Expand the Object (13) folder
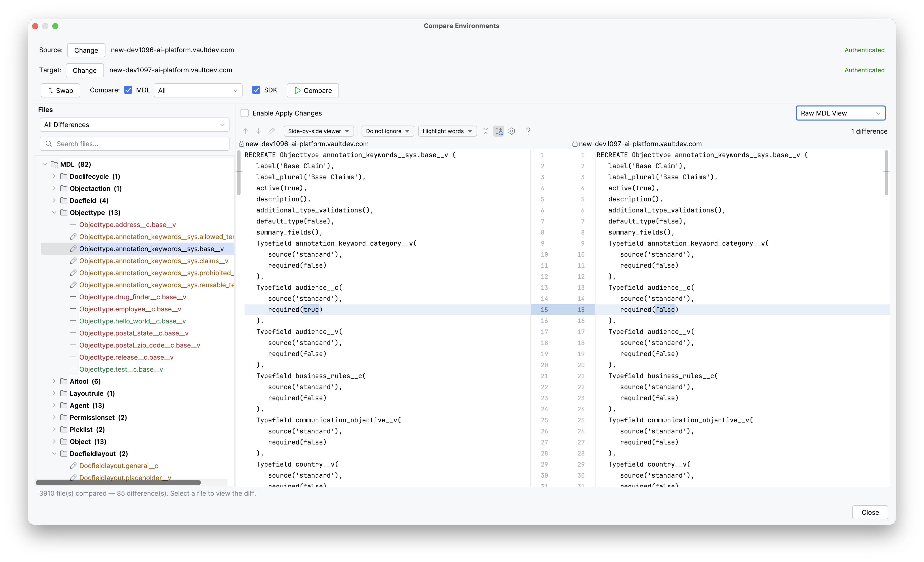The image size is (924, 562). click(x=54, y=441)
